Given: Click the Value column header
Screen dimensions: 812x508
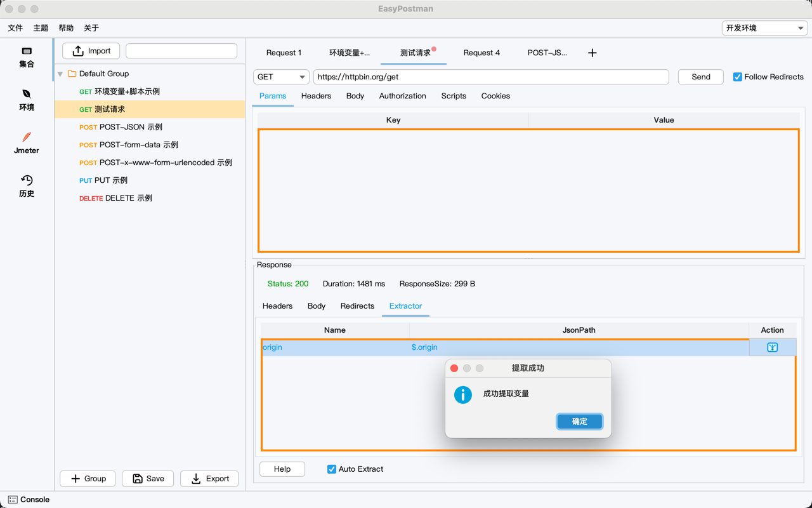Looking at the screenshot, I should 664,120.
